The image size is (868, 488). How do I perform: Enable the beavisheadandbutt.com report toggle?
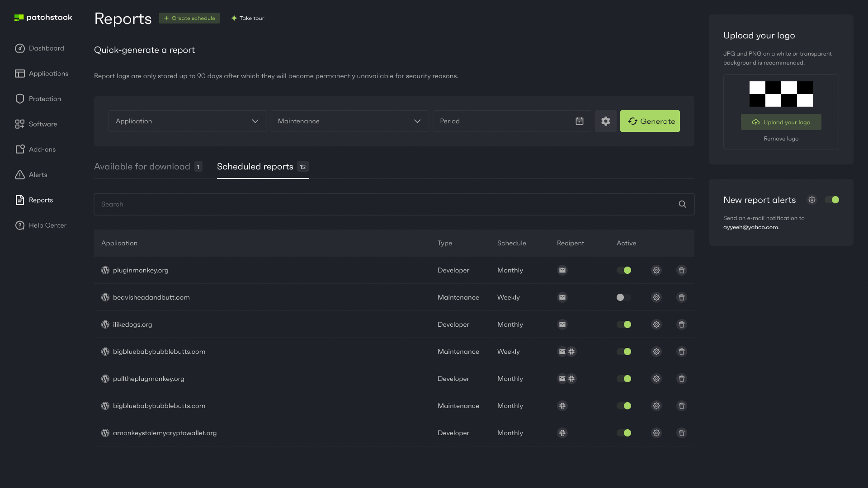623,297
